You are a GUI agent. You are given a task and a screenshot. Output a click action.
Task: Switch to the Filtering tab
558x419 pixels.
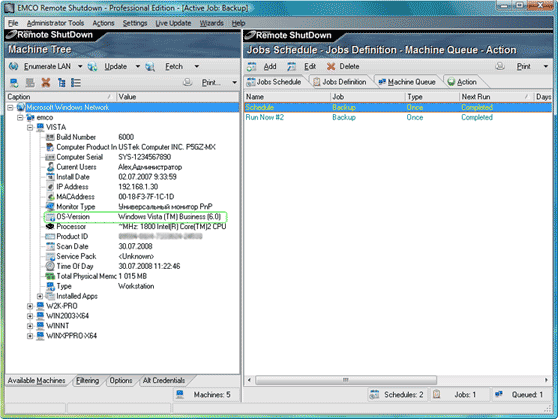(x=88, y=381)
